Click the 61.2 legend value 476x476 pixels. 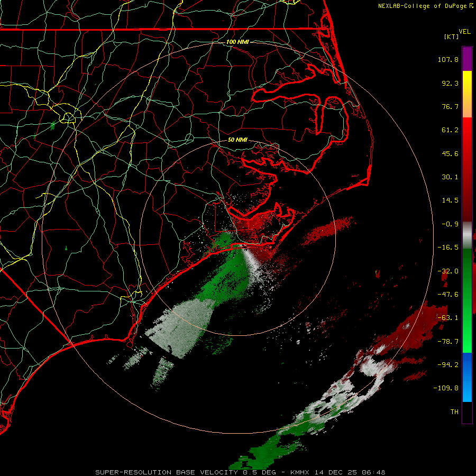coord(450,130)
